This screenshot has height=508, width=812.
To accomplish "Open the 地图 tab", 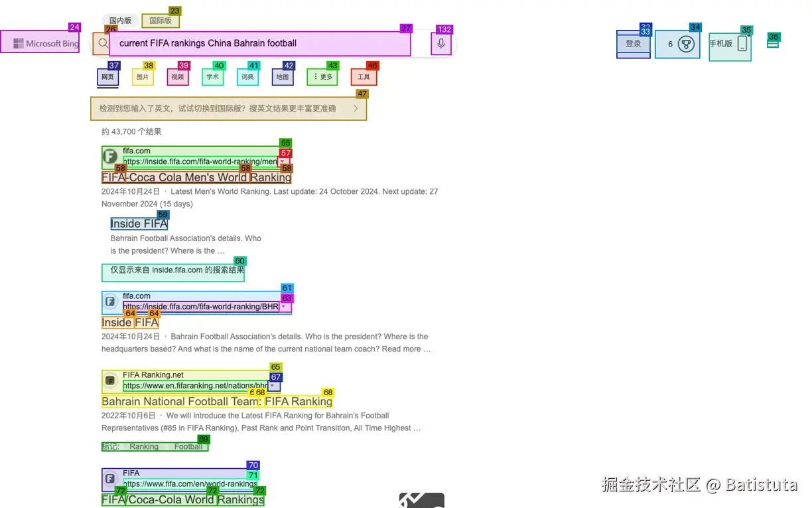I will pyautogui.click(x=283, y=77).
